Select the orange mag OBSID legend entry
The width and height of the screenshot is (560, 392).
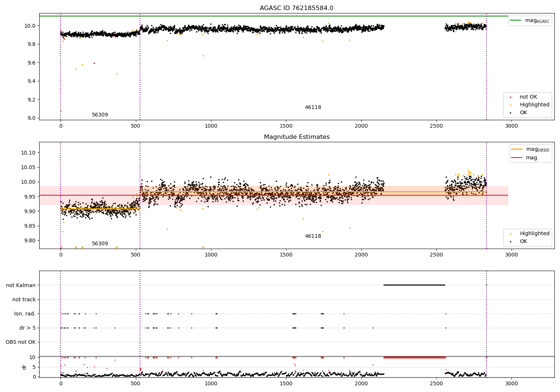pyautogui.click(x=530, y=149)
